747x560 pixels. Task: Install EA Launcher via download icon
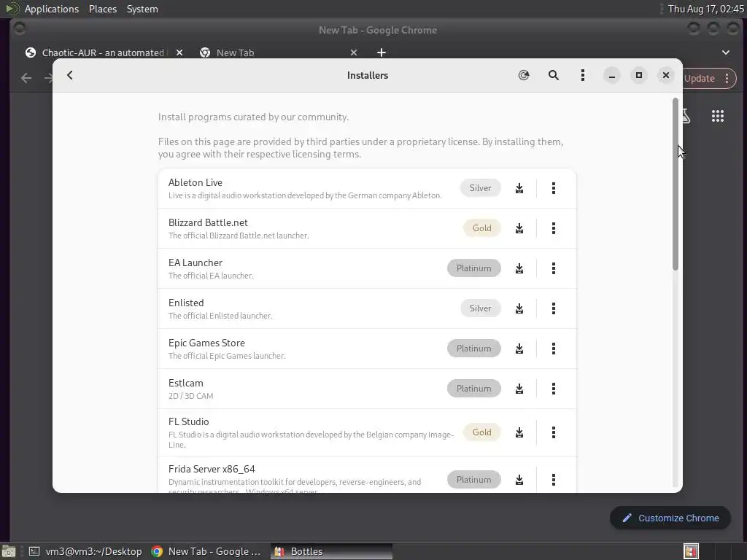(519, 268)
